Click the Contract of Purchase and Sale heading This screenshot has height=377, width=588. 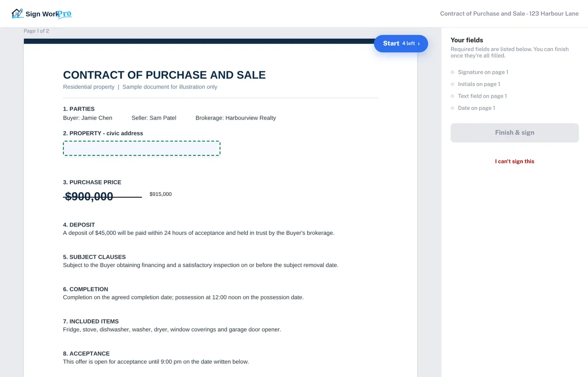[x=164, y=75]
